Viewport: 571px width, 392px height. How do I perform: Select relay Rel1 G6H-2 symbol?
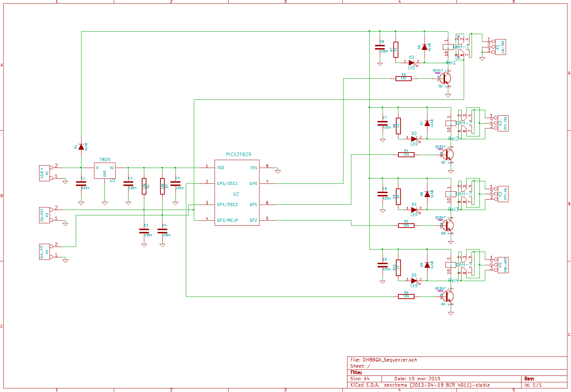pos(457,47)
